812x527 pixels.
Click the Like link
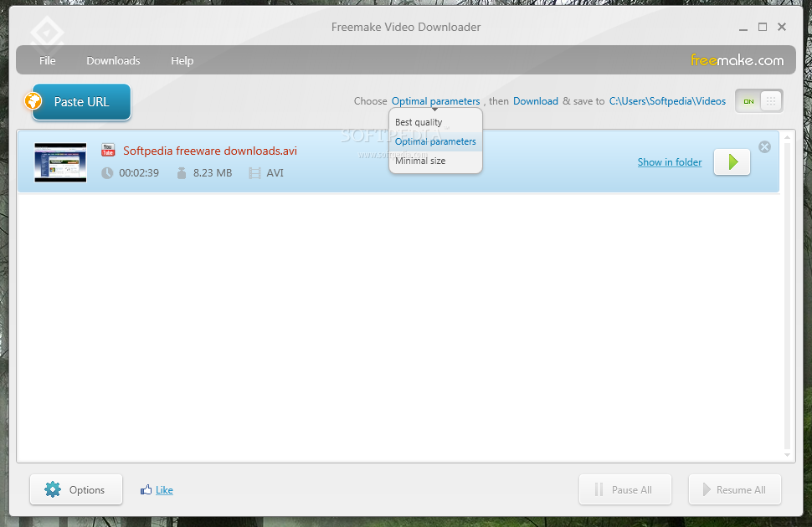click(164, 489)
